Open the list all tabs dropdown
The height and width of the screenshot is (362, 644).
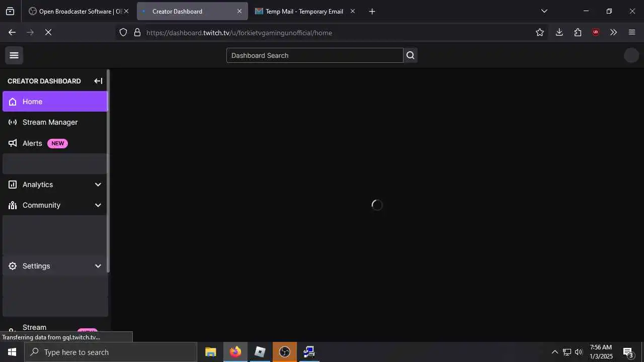(544, 11)
